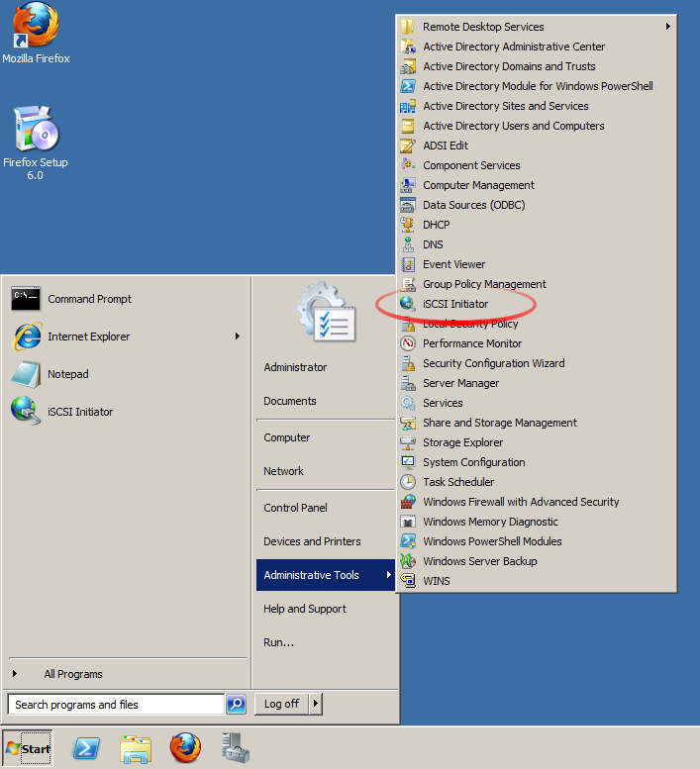Open Active Directory Users and Computers icon
Image resolution: width=700 pixels, height=769 pixels.
point(408,126)
